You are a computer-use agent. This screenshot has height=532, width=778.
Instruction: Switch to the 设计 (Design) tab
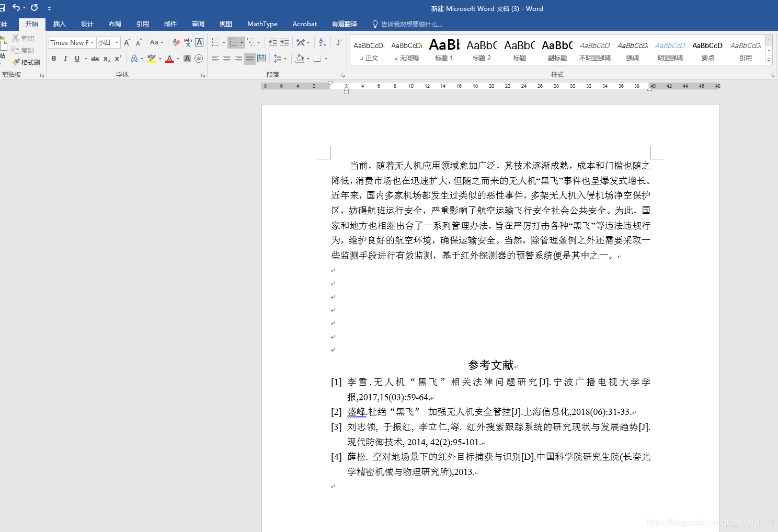[x=87, y=24]
